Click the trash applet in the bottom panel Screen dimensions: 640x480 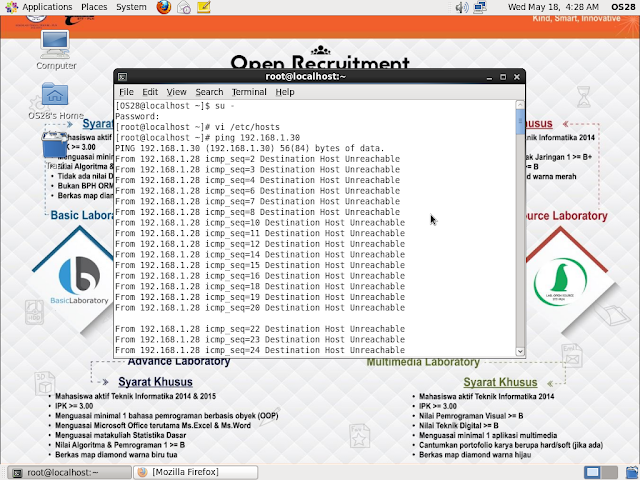pyautogui.click(x=631, y=472)
